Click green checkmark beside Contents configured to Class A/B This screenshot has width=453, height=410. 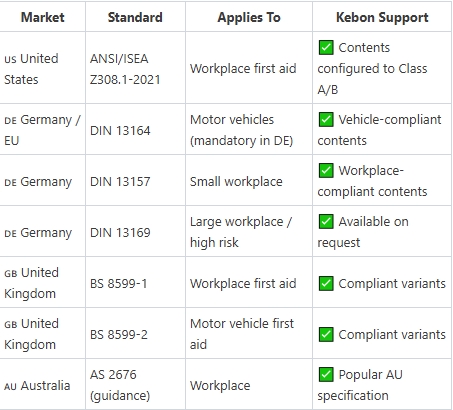(326, 47)
